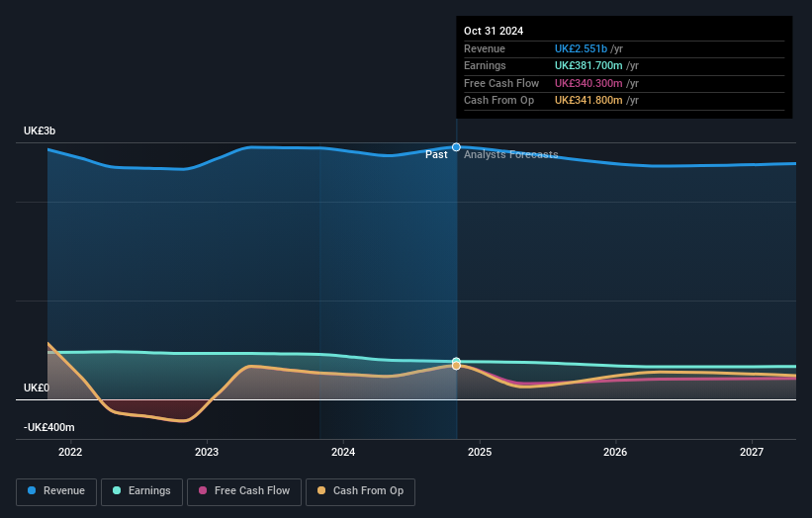Image resolution: width=812 pixels, height=518 pixels.
Task: Click the 'Free Cash Flow' row label in tooltip
Action: [501, 83]
